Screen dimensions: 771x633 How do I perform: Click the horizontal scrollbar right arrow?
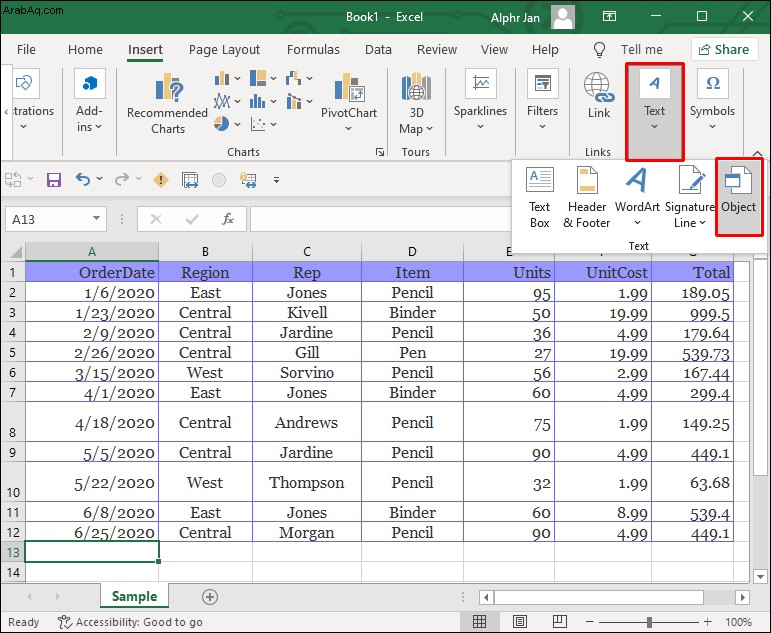[x=742, y=597]
